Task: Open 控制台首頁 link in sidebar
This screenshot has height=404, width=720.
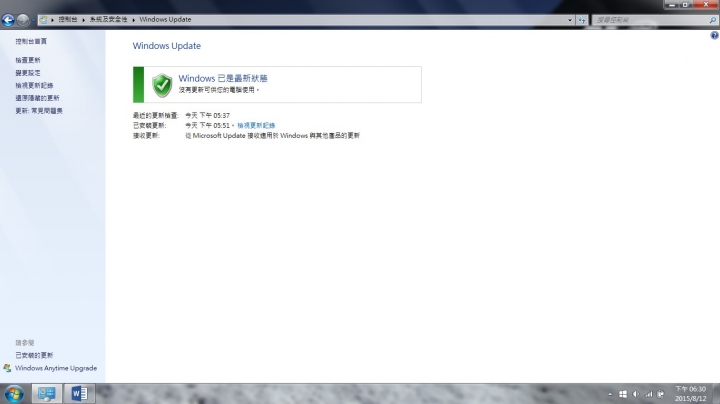Action: click(x=31, y=41)
